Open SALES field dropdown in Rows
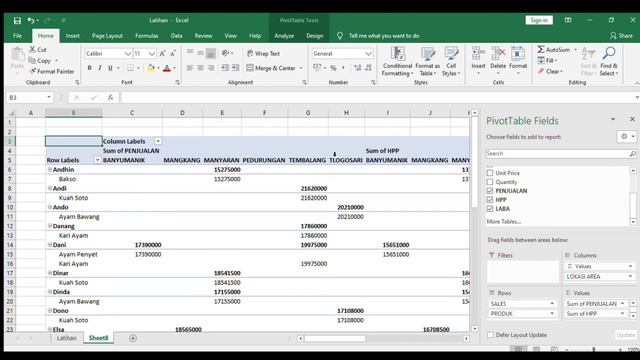Viewport: 640px width, 360px height. coord(552,304)
